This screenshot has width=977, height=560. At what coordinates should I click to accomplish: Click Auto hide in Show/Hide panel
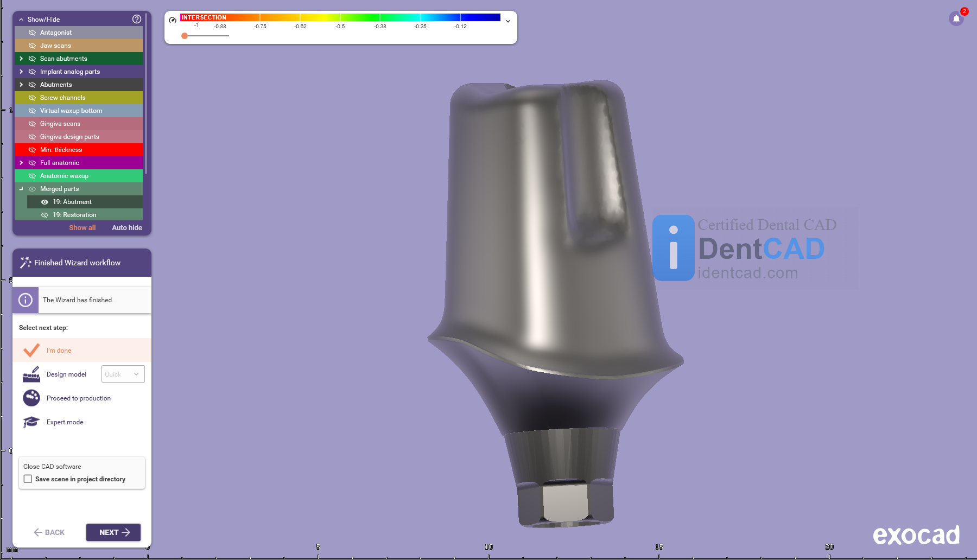127,228
